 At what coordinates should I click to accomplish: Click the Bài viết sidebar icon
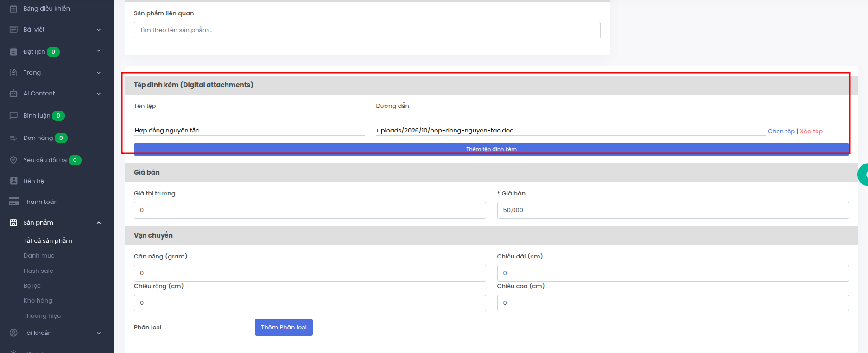(13, 29)
